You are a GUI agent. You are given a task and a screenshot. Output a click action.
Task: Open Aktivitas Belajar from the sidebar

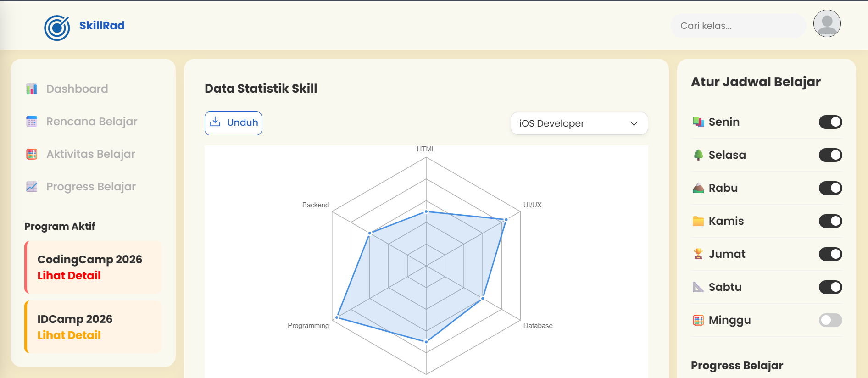[x=90, y=154]
